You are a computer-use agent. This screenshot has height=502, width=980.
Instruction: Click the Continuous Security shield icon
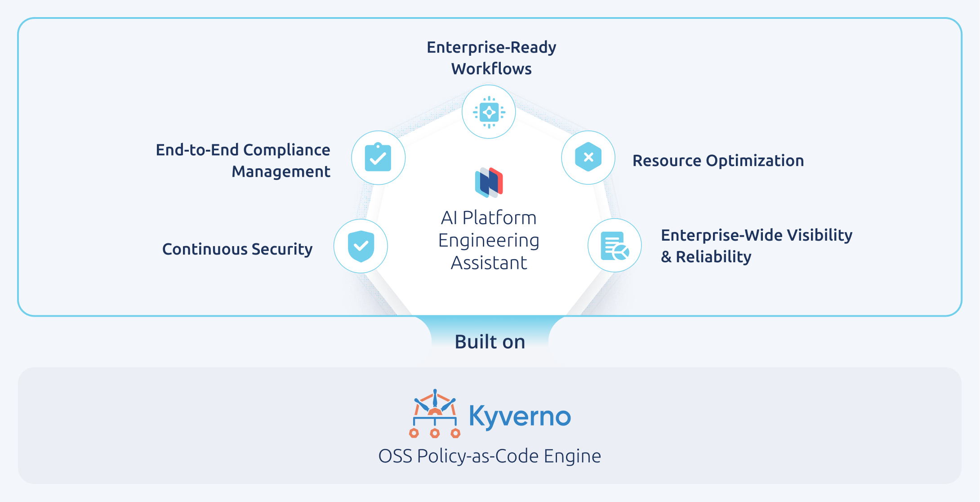point(361,246)
